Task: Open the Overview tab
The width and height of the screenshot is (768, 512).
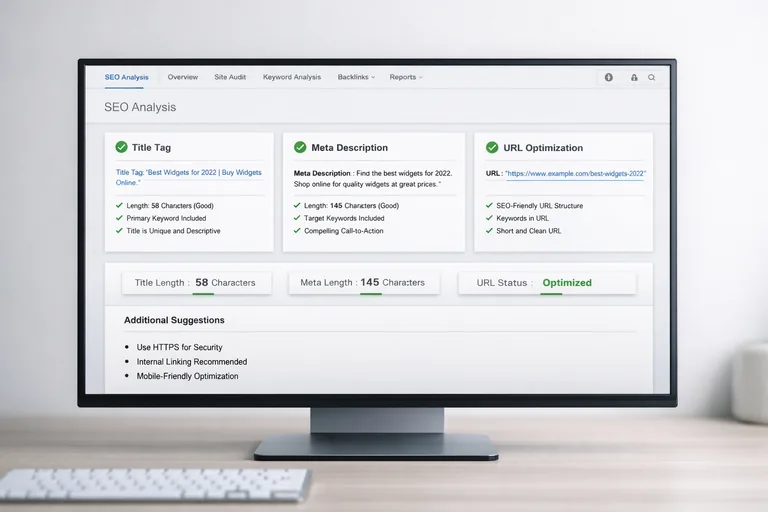Action: [183, 77]
